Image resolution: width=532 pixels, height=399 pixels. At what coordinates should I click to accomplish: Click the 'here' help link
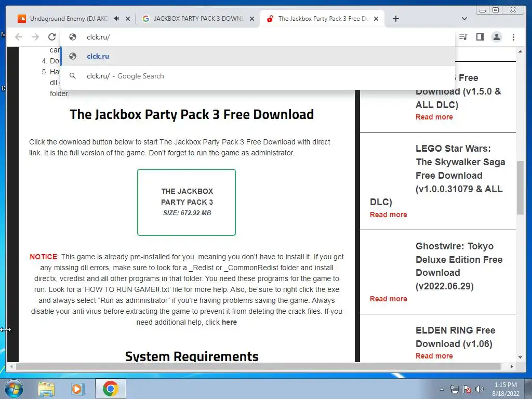(229, 322)
